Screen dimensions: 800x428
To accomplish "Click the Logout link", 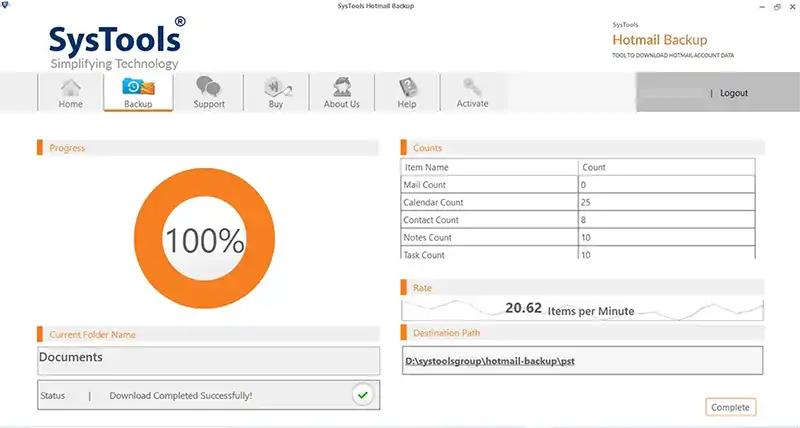I will click(x=734, y=93).
